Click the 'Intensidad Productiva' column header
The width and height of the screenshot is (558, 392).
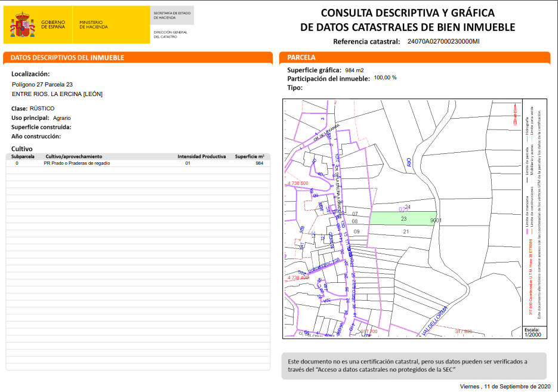[202, 156]
